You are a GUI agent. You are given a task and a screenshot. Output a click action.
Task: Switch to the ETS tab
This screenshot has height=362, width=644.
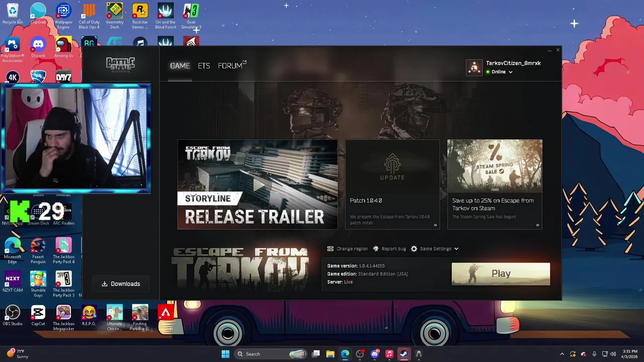tap(204, 66)
